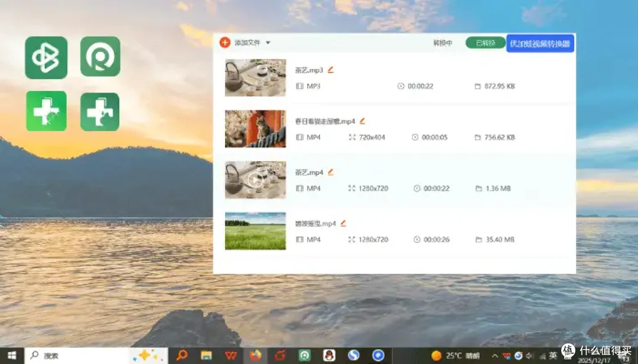The image size is (638, 364).
Task: Expand the system tray hidden icons chevron
Action: (495, 356)
